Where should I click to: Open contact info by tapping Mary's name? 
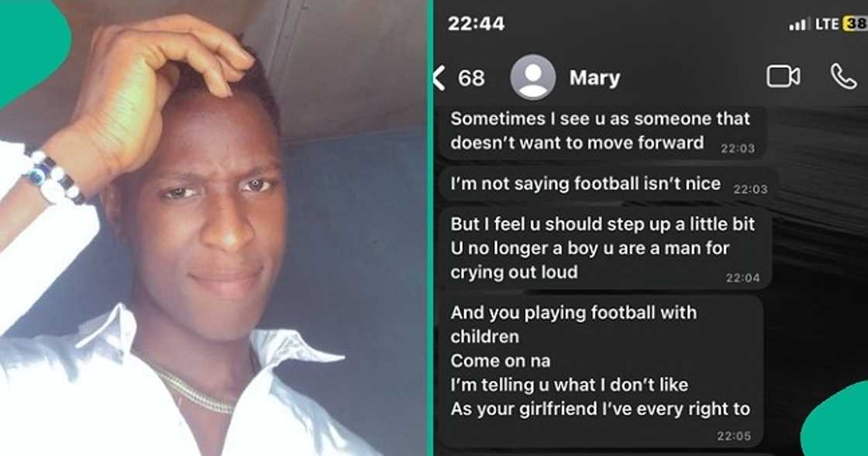coord(594,78)
